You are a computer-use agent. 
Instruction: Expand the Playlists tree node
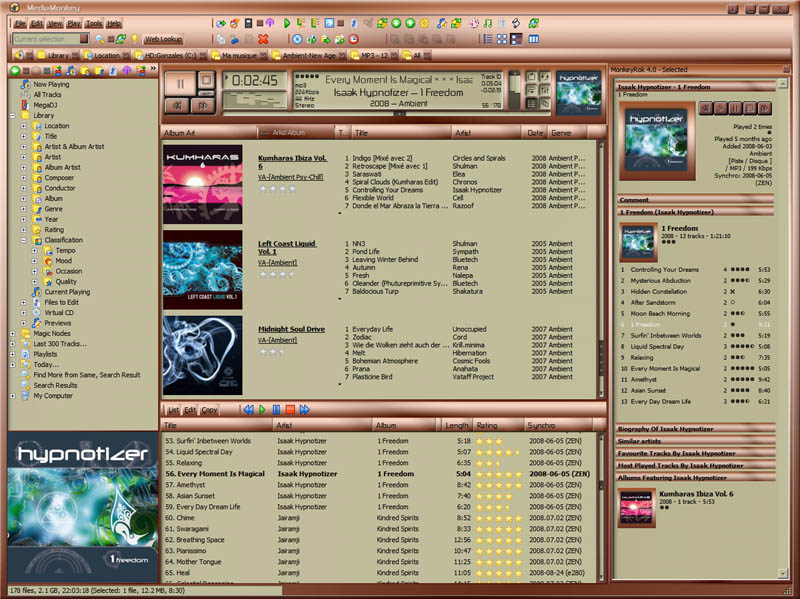13,355
